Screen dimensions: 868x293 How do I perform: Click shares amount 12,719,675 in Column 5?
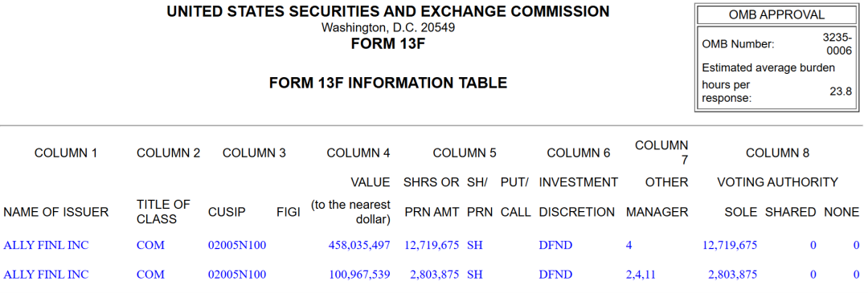[x=432, y=245]
